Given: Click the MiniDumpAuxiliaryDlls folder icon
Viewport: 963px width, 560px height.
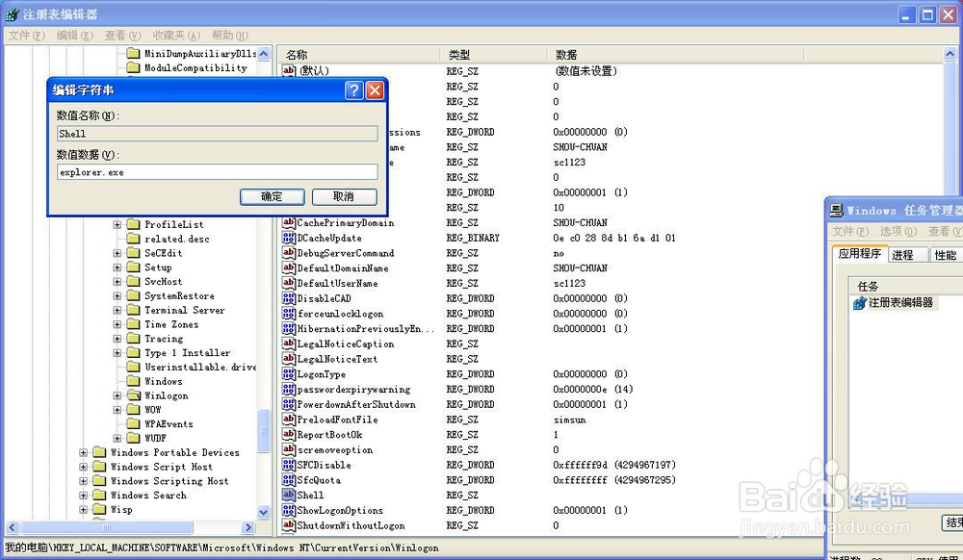Looking at the screenshot, I should tap(133, 53).
